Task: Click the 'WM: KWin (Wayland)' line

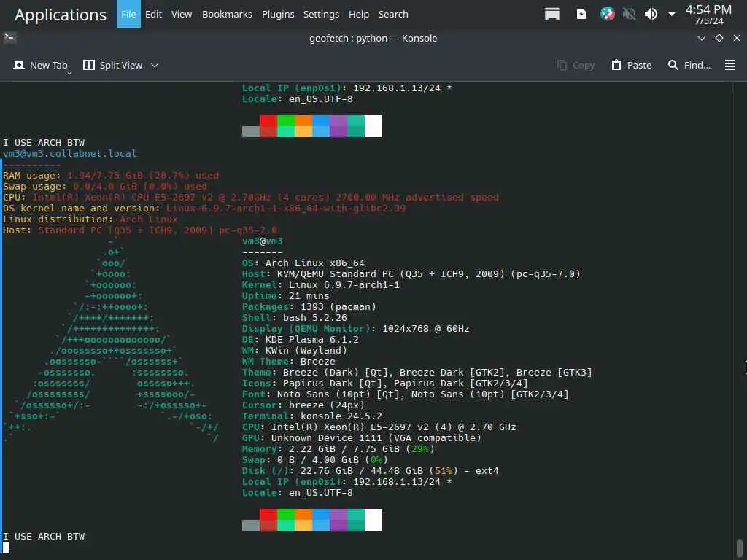Action: pyautogui.click(x=295, y=351)
